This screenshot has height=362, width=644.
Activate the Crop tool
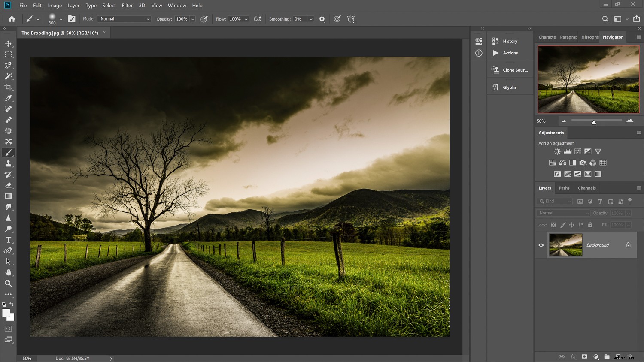click(x=8, y=87)
